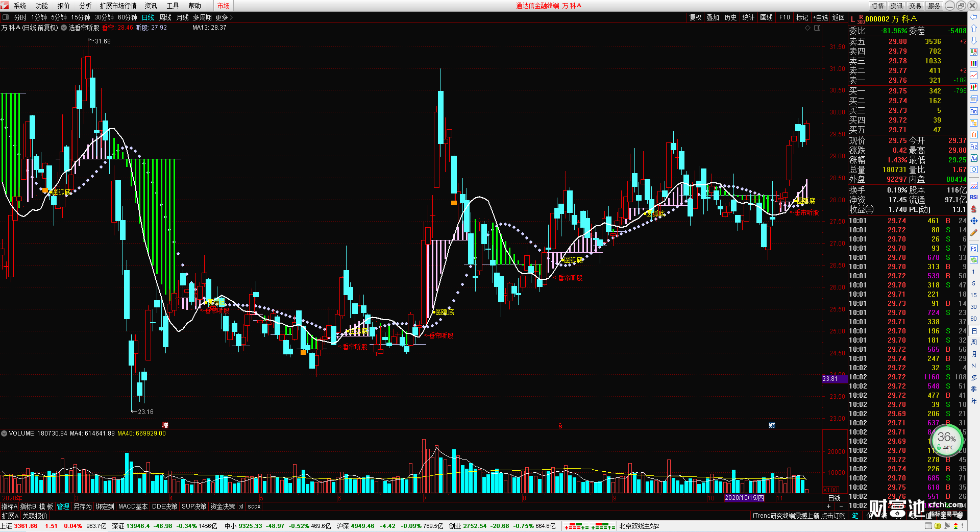Image resolution: width=980 pixels, height=532 pixels.
Task: Click the back arrow in right toolbar
Action: 973,17
